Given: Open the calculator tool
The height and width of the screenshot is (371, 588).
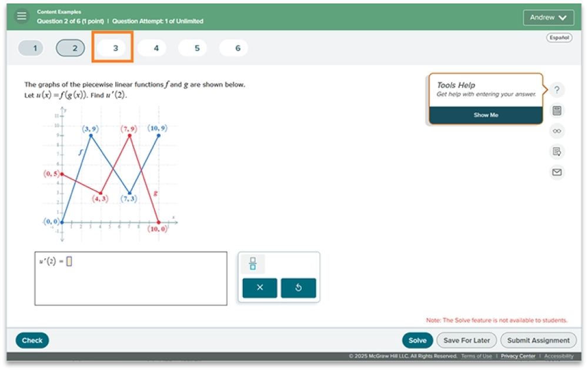Looking at the screenshot, I should point(557,111).
